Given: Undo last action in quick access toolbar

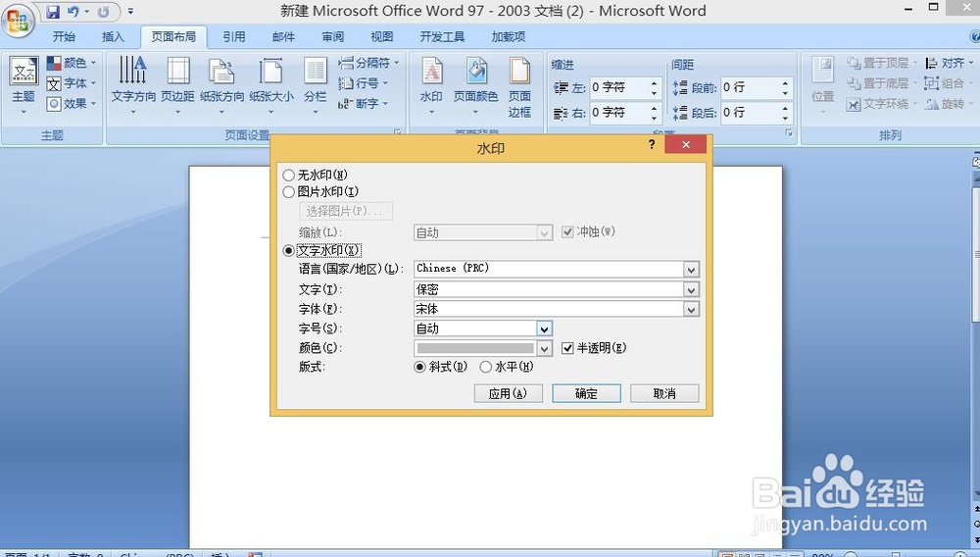Looking at the screenshot, I should tap(73, 11).
